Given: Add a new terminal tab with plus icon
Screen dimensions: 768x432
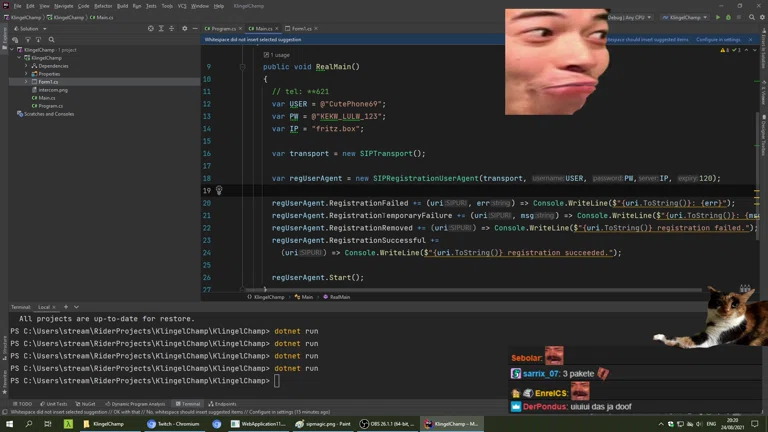Looking at the screenshot, I should click(x=66, y=307).
